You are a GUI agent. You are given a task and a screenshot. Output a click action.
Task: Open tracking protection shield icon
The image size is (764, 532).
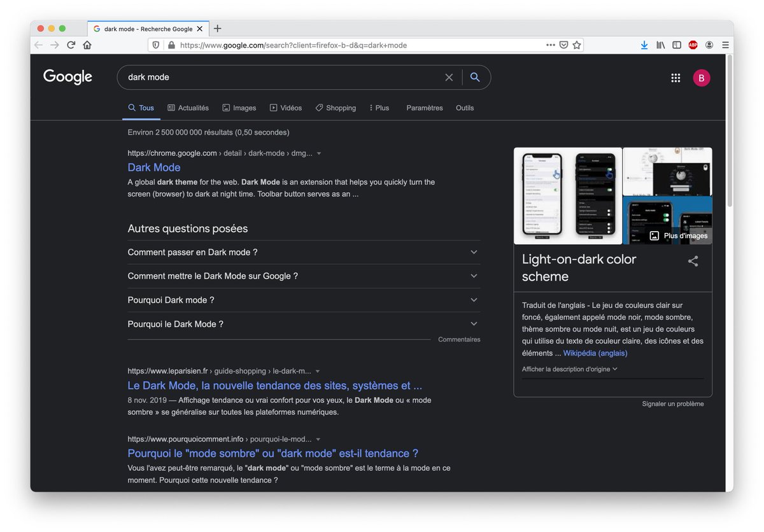pyautogui.click(x=156, y=45)
